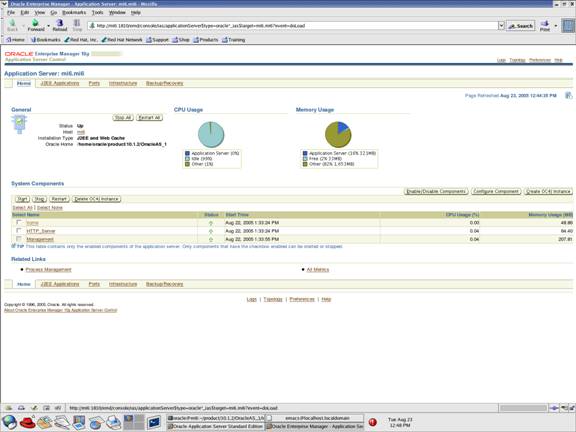Viewport: 576px width, 432px height.
Task: Click the Memory Usage pie chart
Action: click(338, 134)
